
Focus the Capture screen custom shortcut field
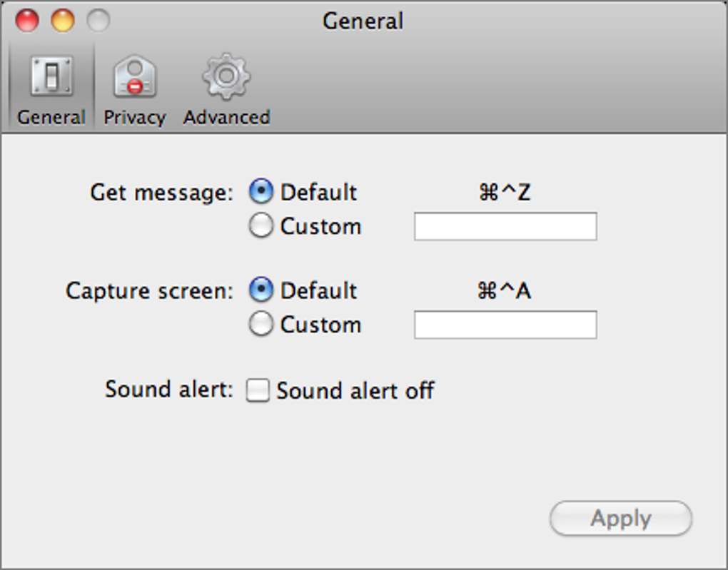point(505,325)
